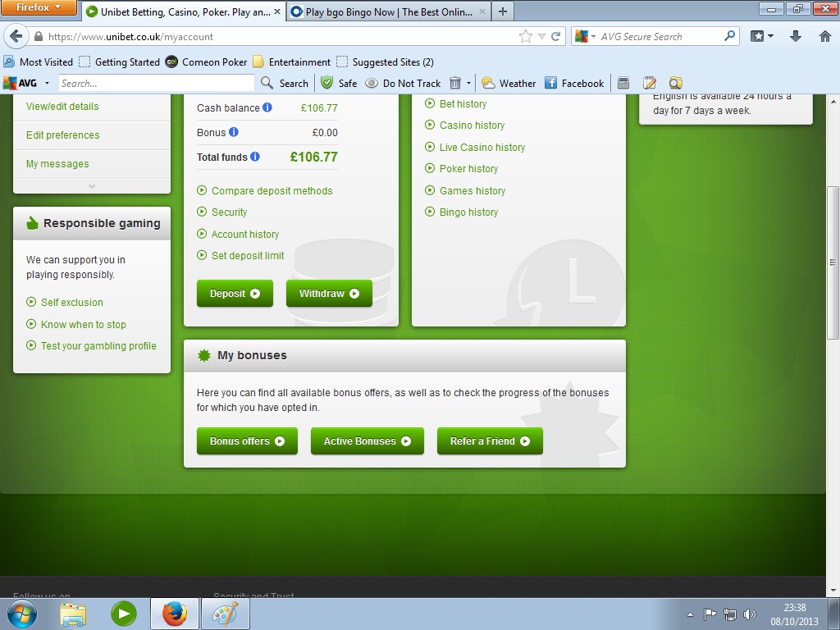Toggle the Do Not Track feature

[x=404, y=83]
